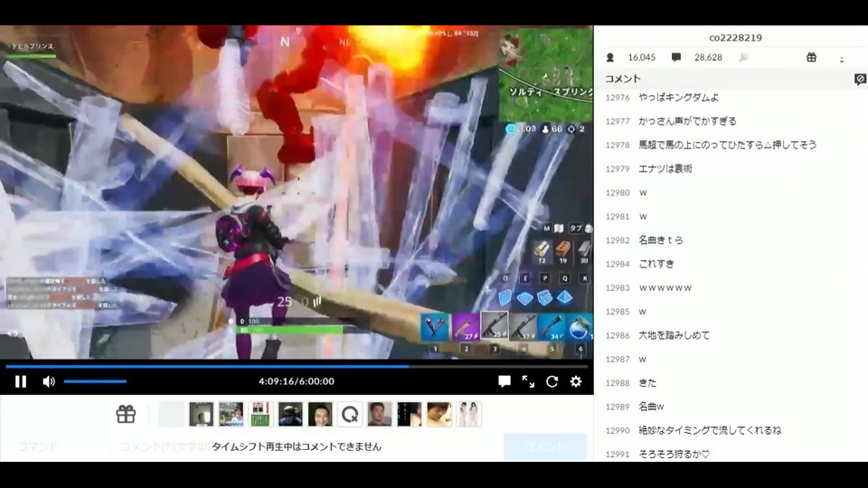This screenshot has height=488, width=868.
Task: Click the game video area
Action: click(297, 192)
